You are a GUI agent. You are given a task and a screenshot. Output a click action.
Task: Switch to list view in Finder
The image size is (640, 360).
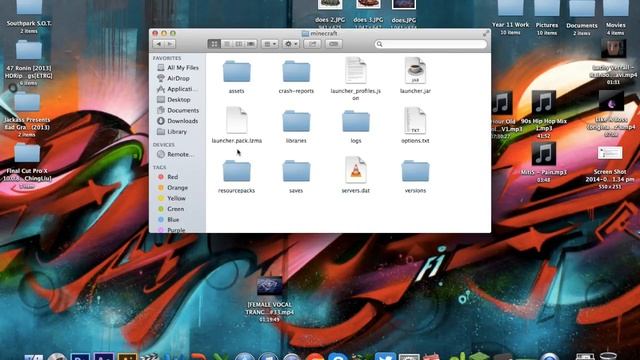click(227, 44)
